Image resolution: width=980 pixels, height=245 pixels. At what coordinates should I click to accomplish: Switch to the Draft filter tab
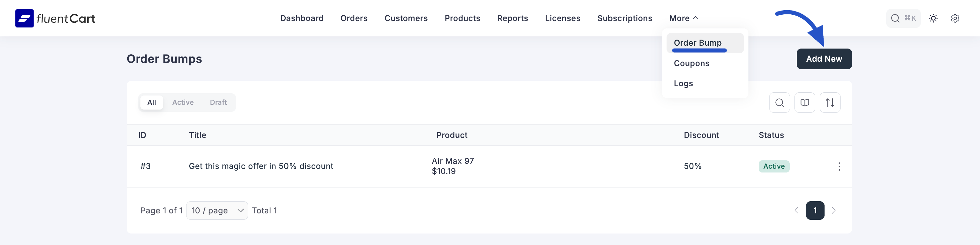[x=218, y=103]
